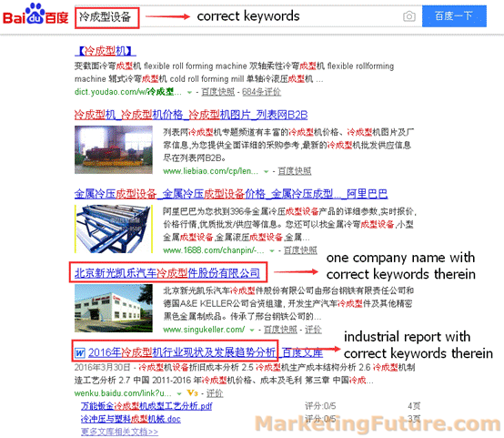Image resolution: width=504 pixels, height=438 pixels.
Task: Click the 4页 page count text
Action: (x=414, y=406)
